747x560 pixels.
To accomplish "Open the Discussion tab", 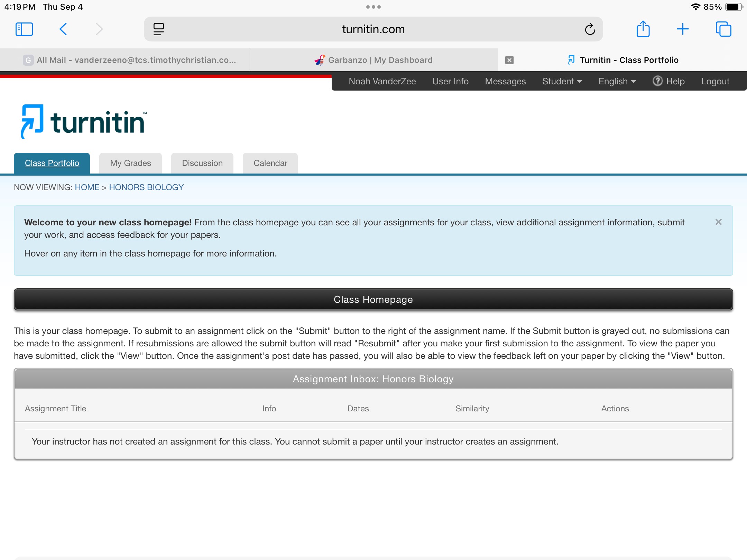I will coord(202,163).
